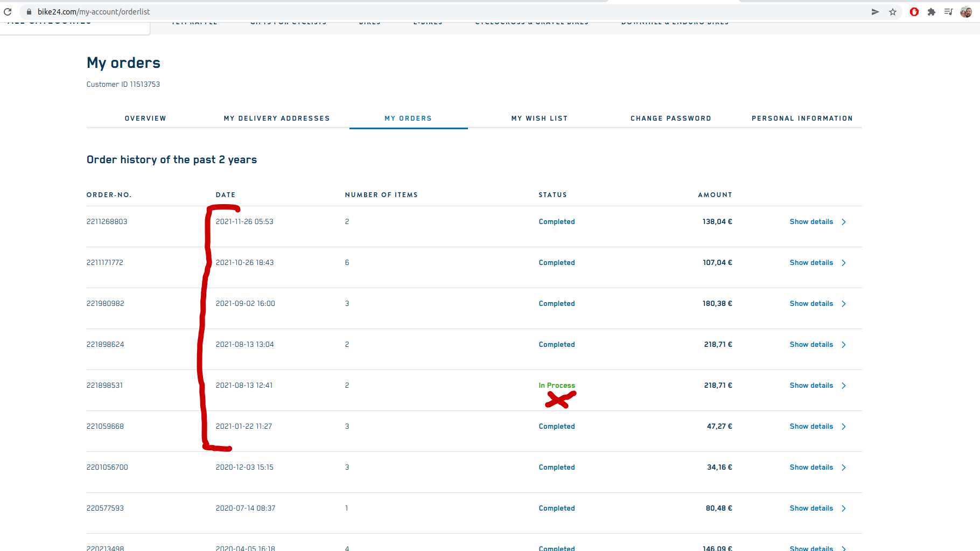Open the Change Password tab
The image size is (980, 551).
[x=670, y=118]
